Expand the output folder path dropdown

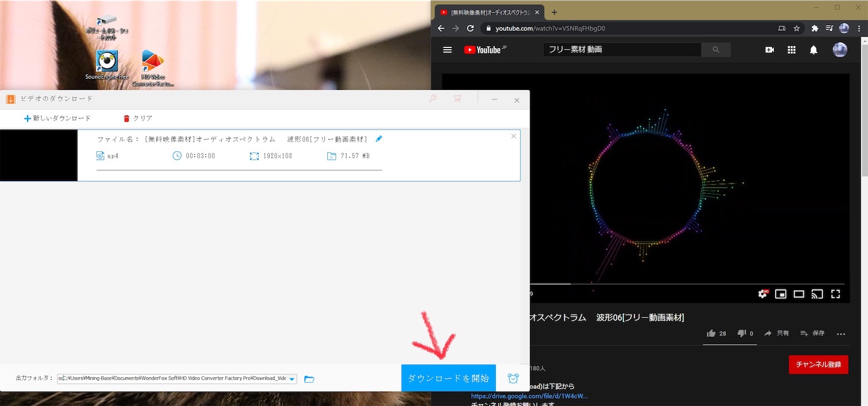pos(291,378)
